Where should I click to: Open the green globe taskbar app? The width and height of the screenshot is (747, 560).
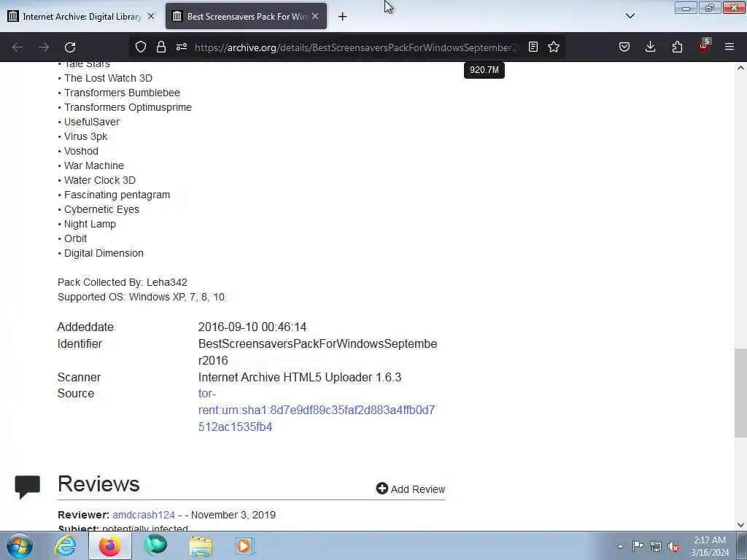155,545
